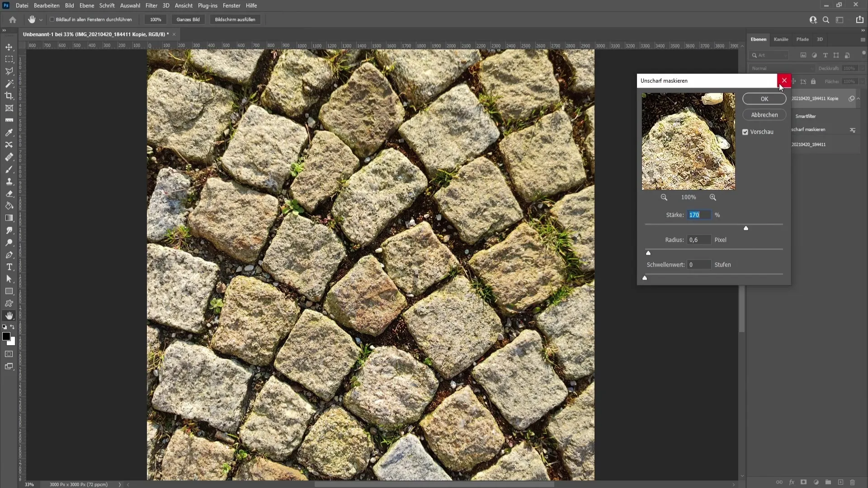
Task: Select the Move tool
Action: point(9,47)
